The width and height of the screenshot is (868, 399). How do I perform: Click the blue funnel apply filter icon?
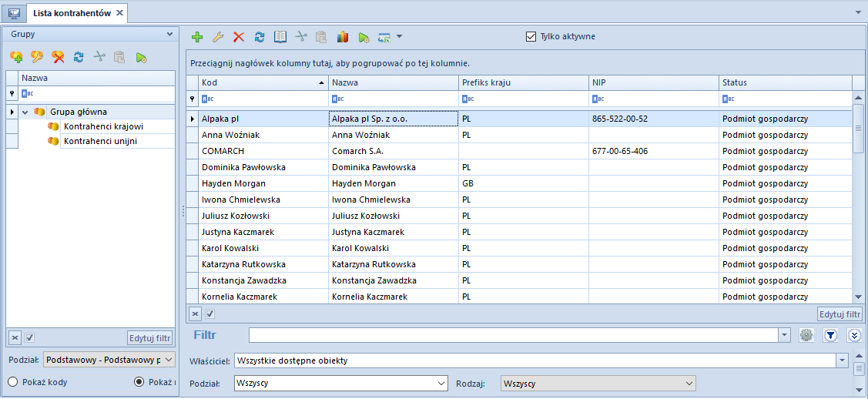click(x=830, y=335)
